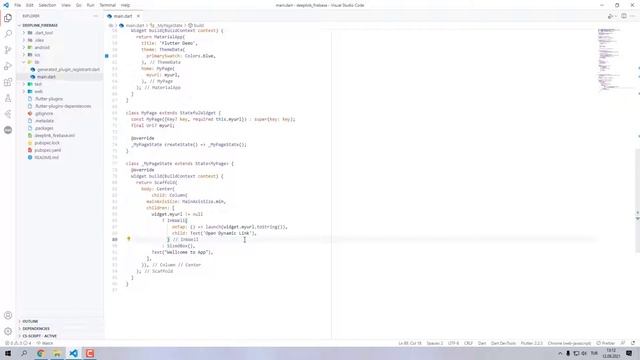The height and width of the screenshot is (360, 640).
Task: Open the round gray badge activity icon
Action: [8, 130]
